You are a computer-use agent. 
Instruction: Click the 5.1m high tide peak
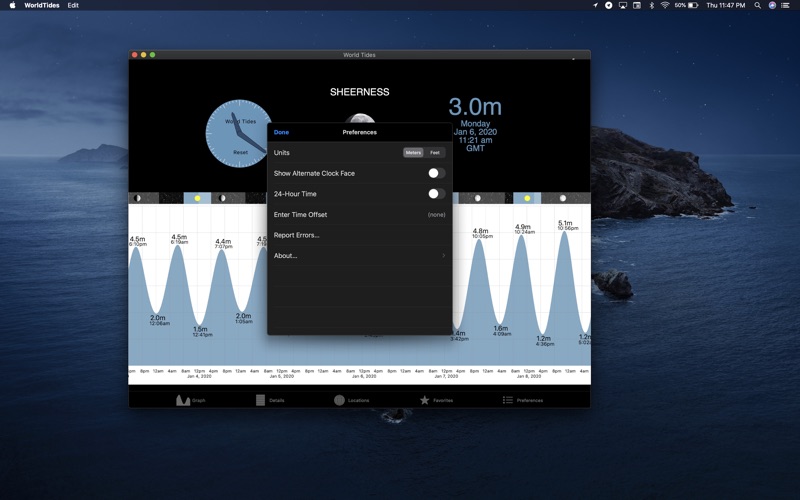click(x=565, y=233)
